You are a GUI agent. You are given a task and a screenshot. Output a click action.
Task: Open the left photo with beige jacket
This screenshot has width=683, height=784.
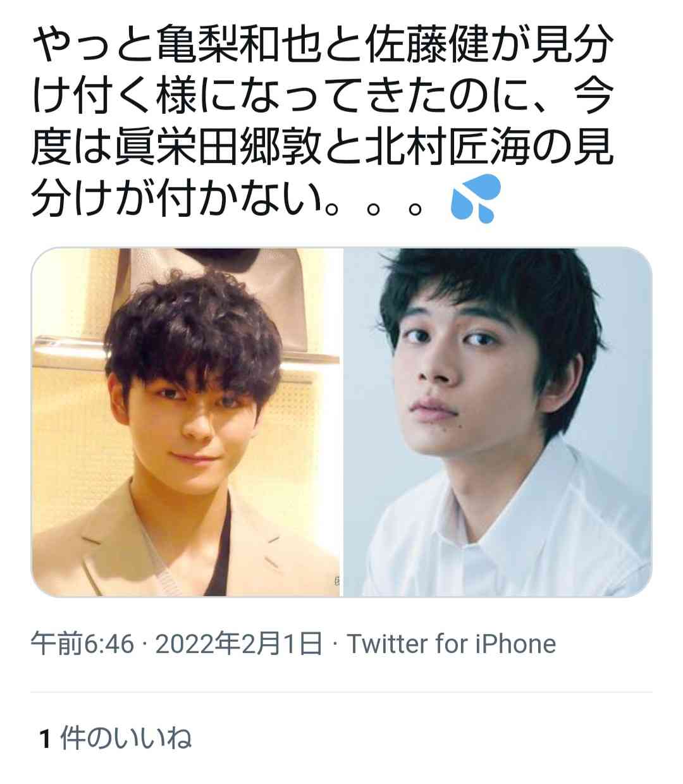click(x=186, y=422)
